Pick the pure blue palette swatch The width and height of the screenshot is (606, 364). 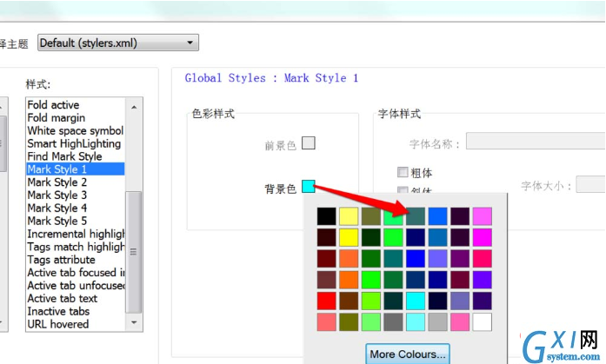(x=416, y=259)
